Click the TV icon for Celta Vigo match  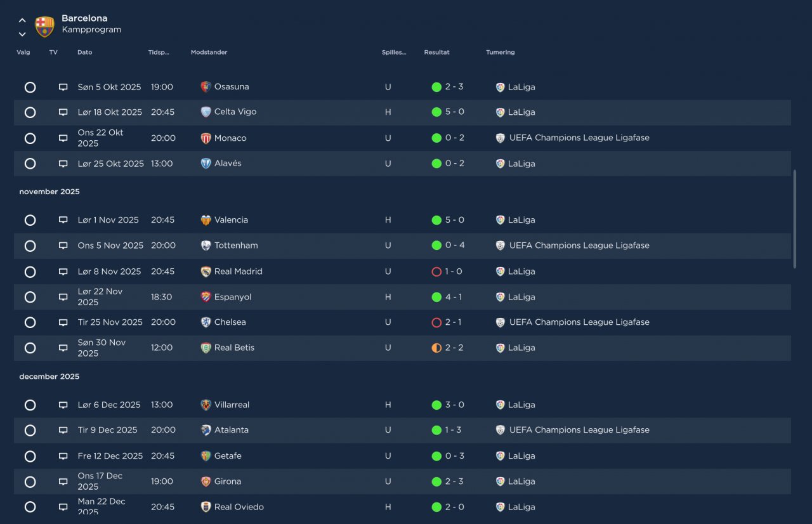[63, 112]
